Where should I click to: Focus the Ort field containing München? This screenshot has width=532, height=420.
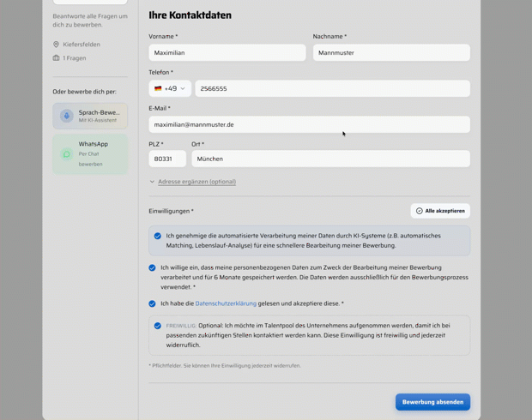click(x=331, y=159)
